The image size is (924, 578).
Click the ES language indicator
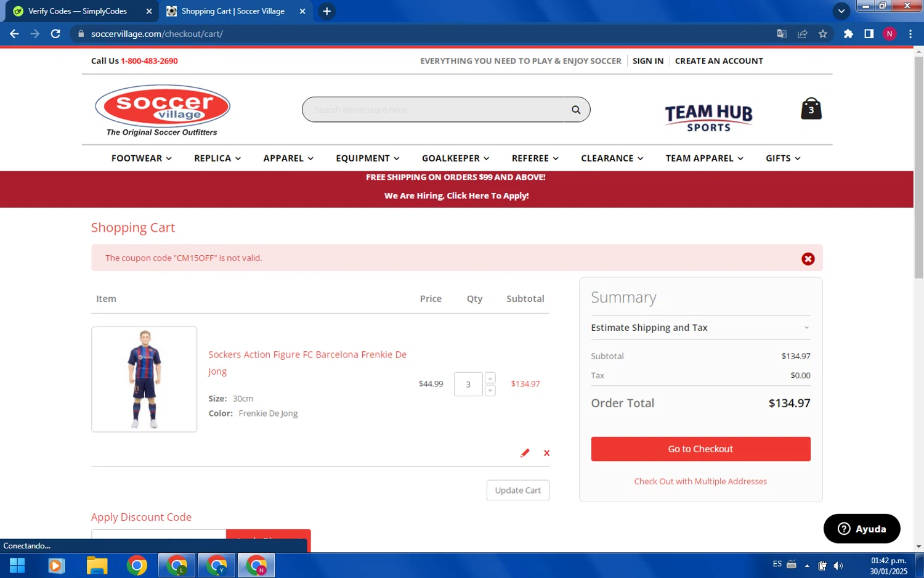click(x=777, y=564)
